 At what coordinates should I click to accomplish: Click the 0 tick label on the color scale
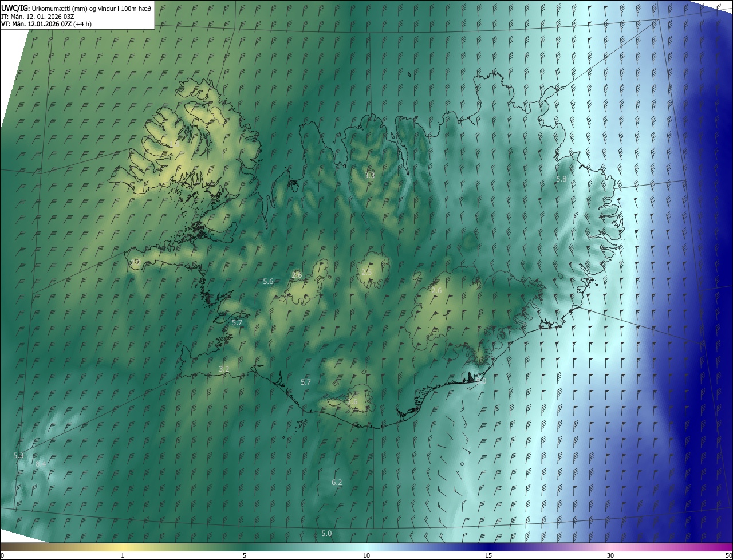pos(2,555)
